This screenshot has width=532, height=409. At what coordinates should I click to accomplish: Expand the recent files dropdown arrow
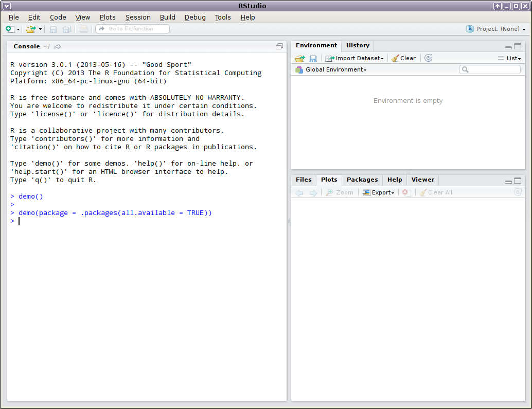40,29
